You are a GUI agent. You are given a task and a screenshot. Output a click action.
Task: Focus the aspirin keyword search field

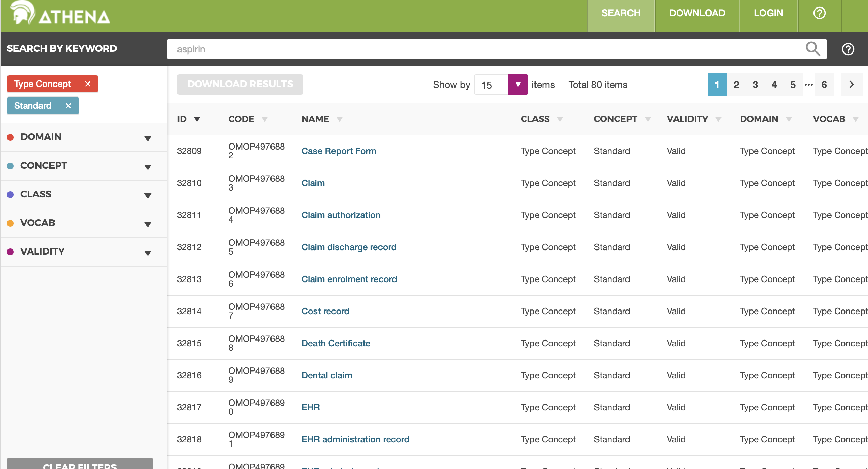coord(477,49)
